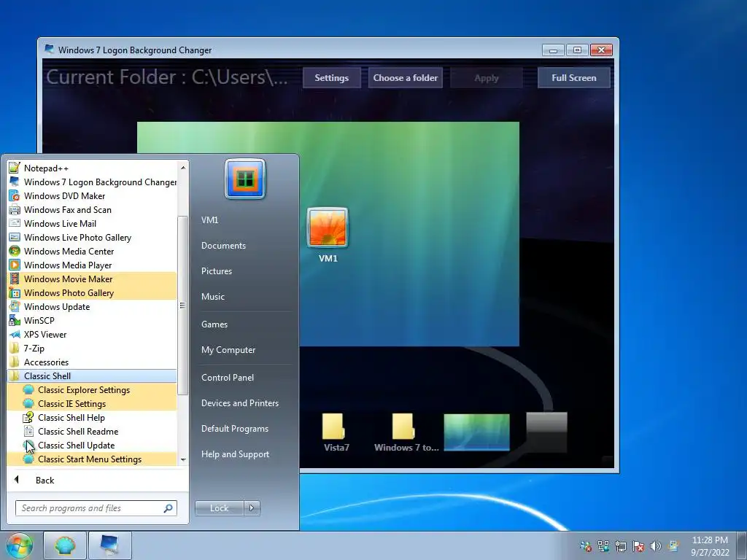Select the Windows 7 to... folder
The height and width of the screenshot is (560, 747).
coord(406,432)
